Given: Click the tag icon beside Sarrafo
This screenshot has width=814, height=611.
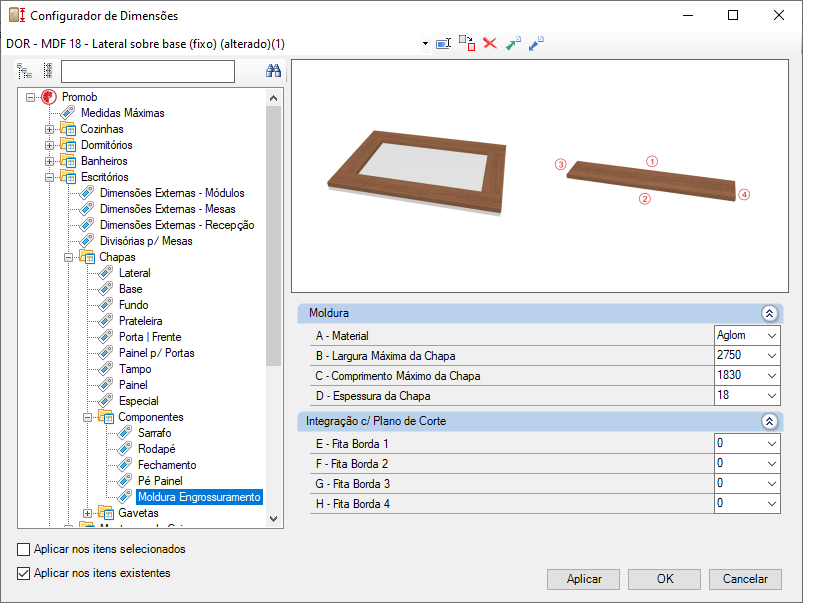Looking at the screenshot, I should click(x=125, y=432).
